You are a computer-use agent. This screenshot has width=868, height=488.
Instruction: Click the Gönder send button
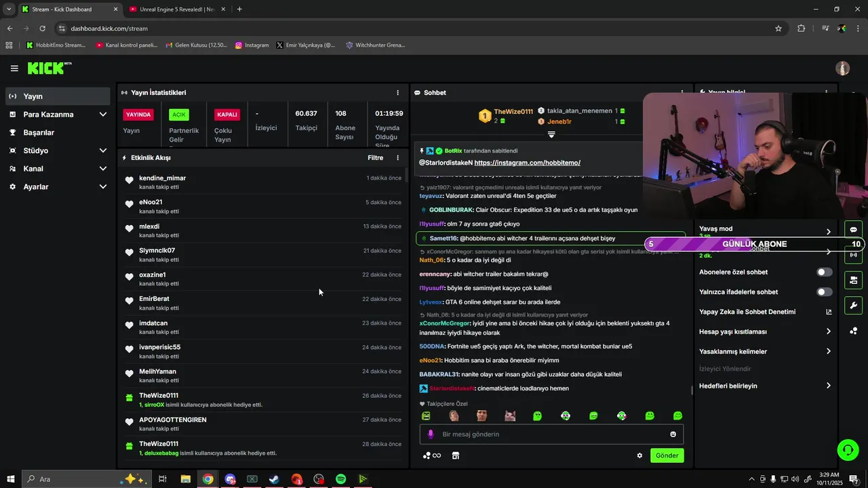pyautogui.click(x=667, y=455)
